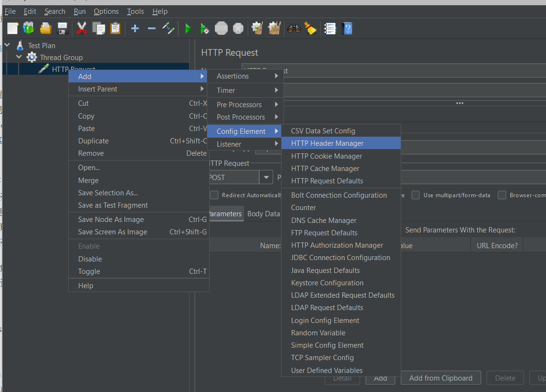546x392 pixels.
Task: Select HTTP Header Manager
Action: click(x=341, y=143)
